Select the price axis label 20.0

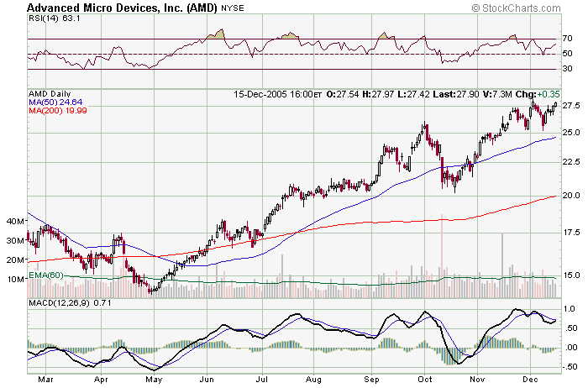coord(571,196)
